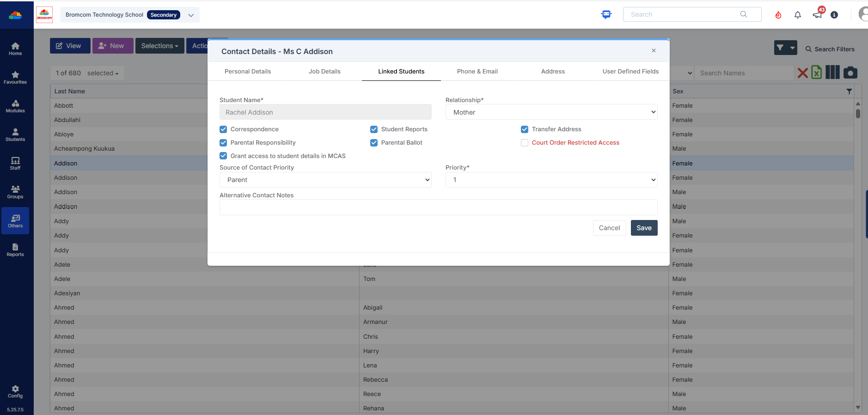Go to Students in the sidebar
Image resolution: width=868 pixels, height=415 pixels.
(x=15, y=135)
